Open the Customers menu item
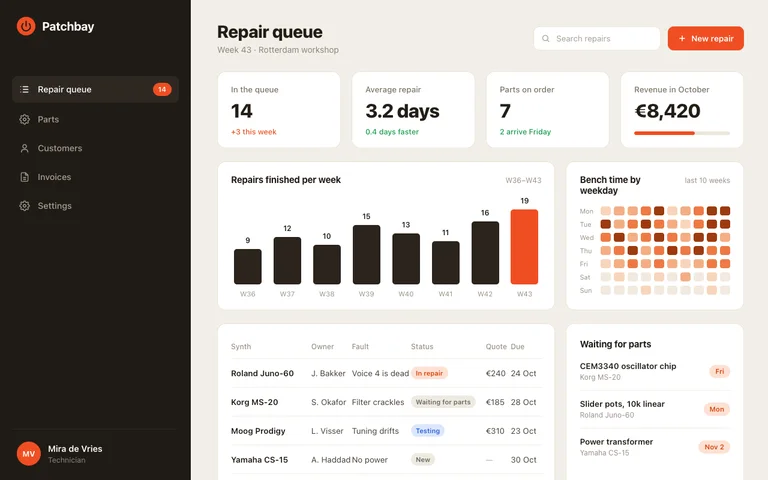 [x=95, y=148]
